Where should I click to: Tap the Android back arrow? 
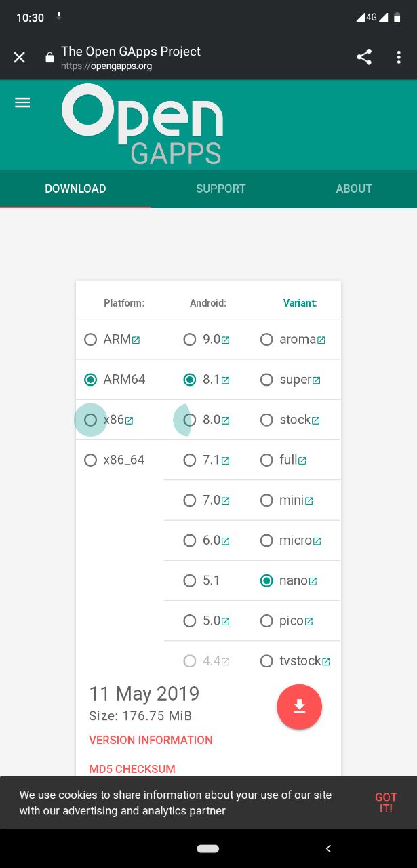tap(328, 848)
